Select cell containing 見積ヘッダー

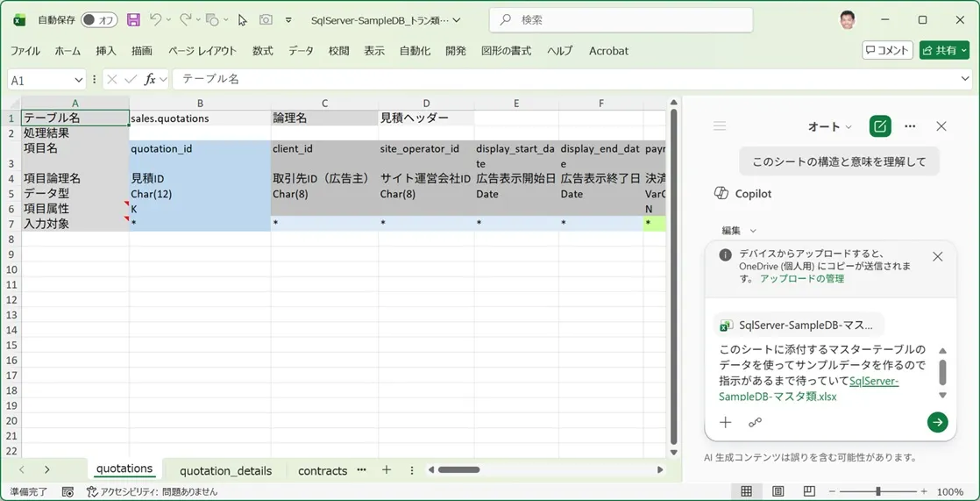click(x=426, y=118)
